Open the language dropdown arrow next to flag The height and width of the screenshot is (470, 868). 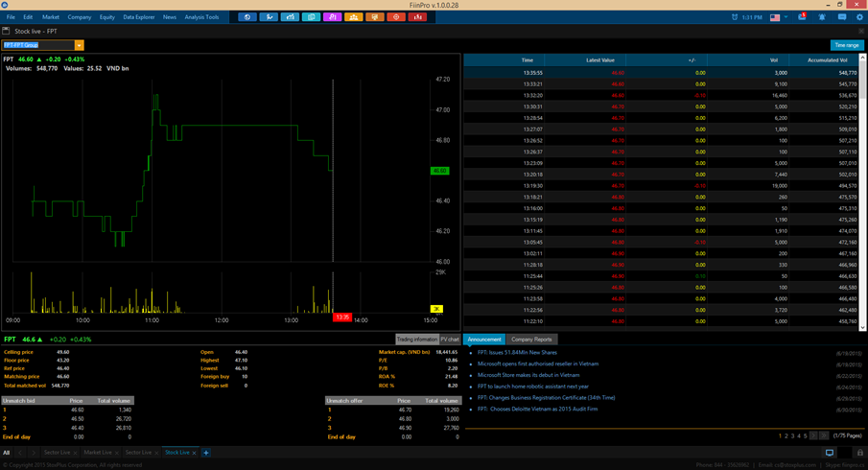click(x=786, y=17)
